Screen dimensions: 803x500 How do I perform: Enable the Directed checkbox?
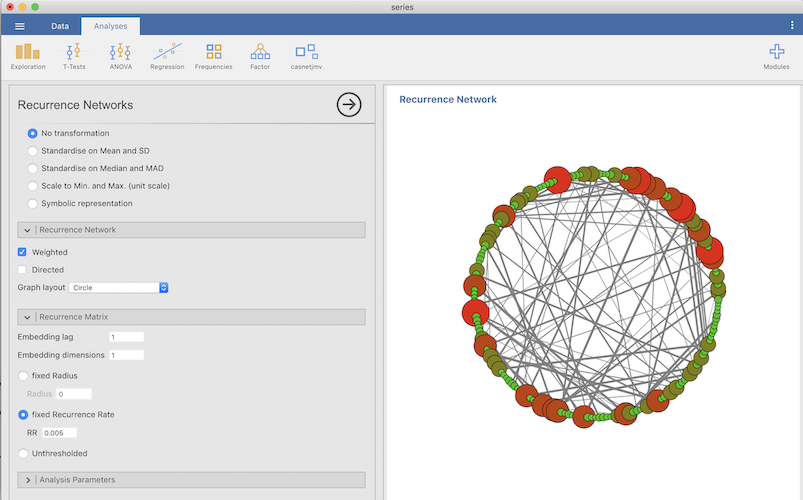point(23,270)
